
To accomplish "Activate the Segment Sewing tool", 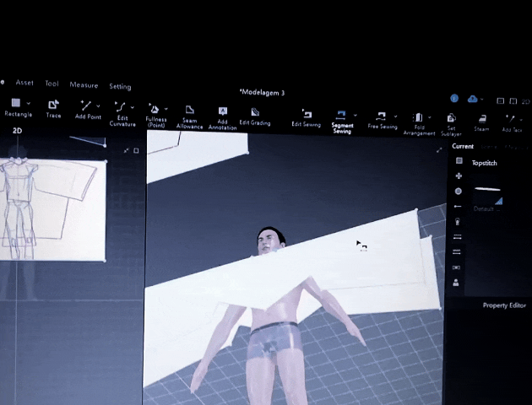I will pyautogui.click(x=341, y=121).
